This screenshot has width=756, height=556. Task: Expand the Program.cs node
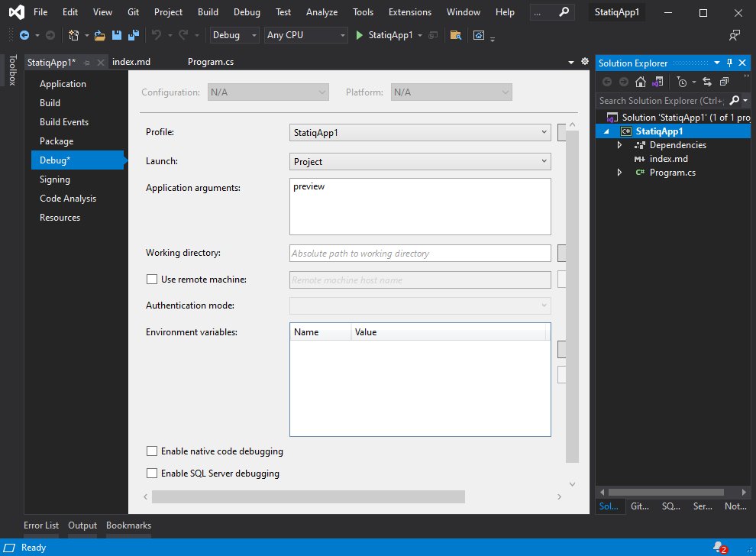point(619,172)
